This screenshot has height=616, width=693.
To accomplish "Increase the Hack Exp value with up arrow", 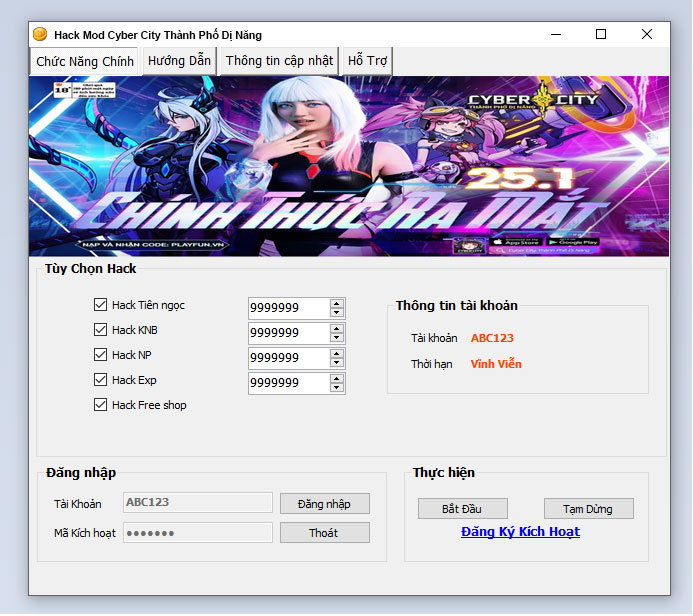I will pos(337,379).
